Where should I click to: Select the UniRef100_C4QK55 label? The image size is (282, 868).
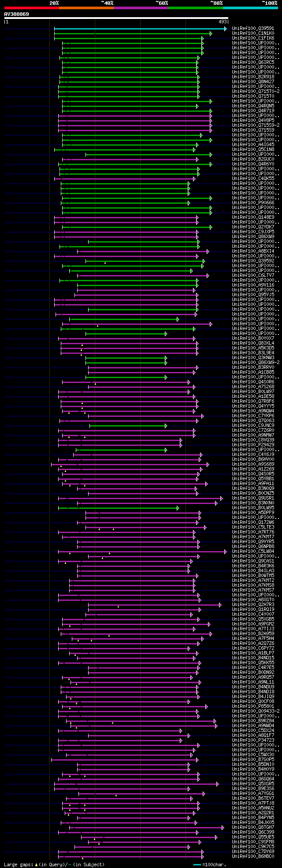tap(253, 179)
